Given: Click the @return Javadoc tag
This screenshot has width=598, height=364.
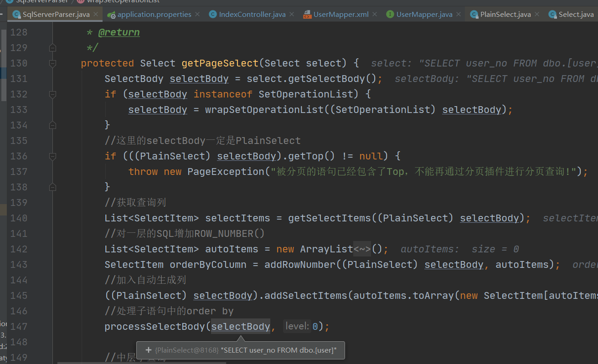Looking at the screenshot, I should click(119, 32).
